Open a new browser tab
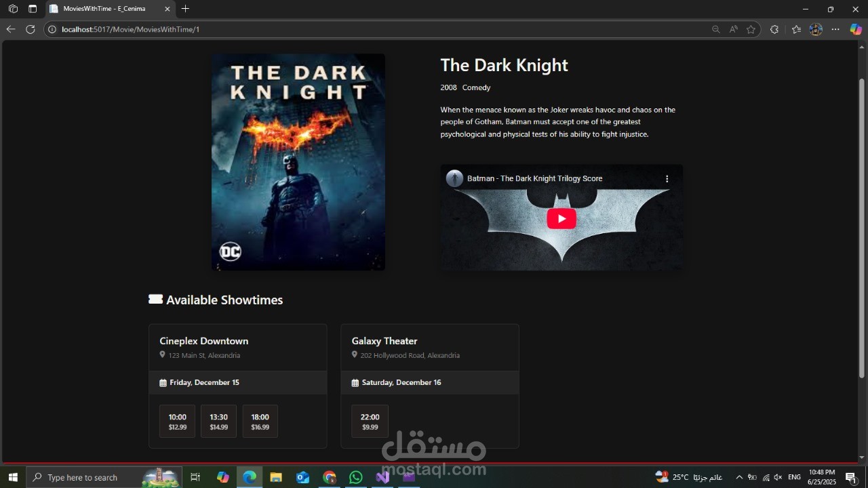 pos(185,9)
